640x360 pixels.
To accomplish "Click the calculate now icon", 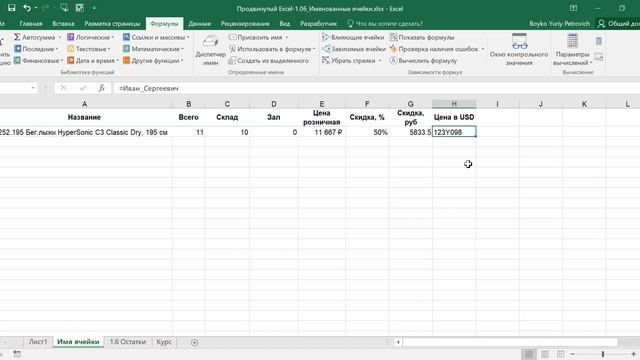I will pyautogui.click(x=599, y=41).
